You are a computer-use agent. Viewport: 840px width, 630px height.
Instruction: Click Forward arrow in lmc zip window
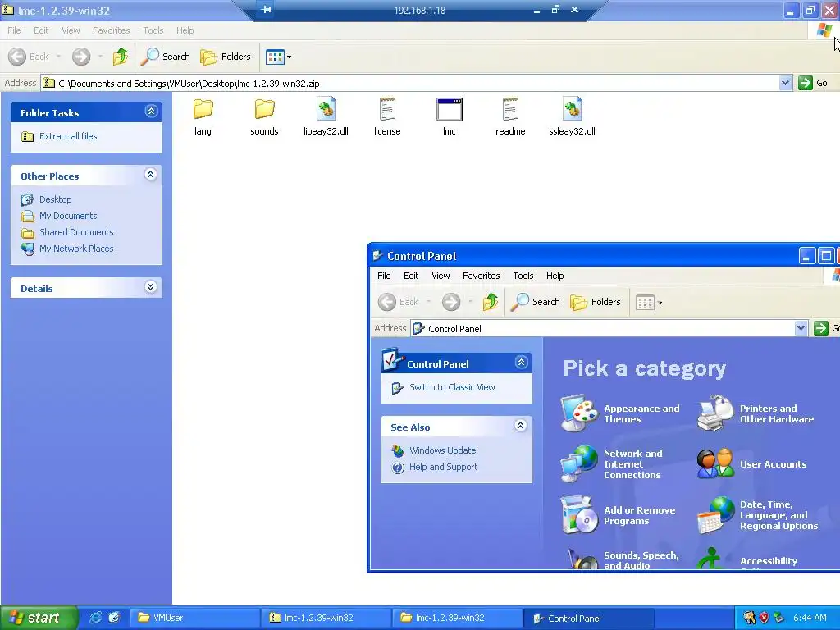pos(81,57)
